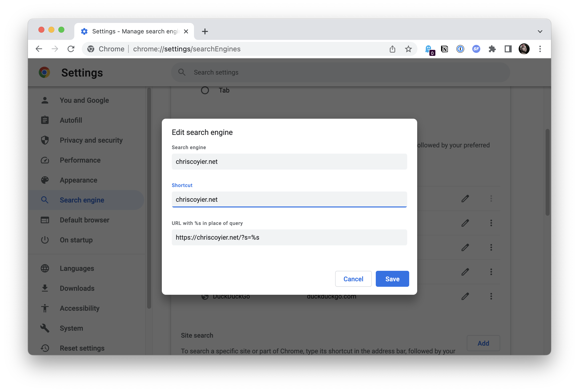This screenshot has width=579, height=392.
Task: Open the Ghostery extension icon
Action: [429, 49]
